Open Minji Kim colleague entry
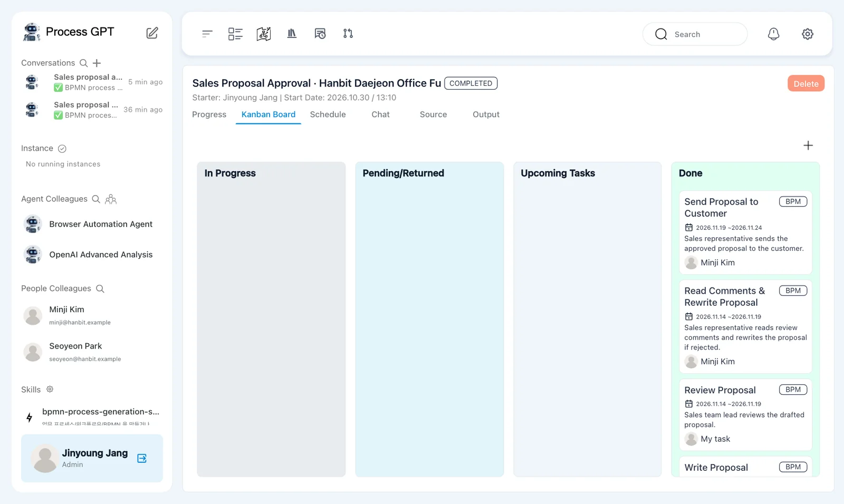Viewport: 844px width, 504px height. (x=92, y=315)
